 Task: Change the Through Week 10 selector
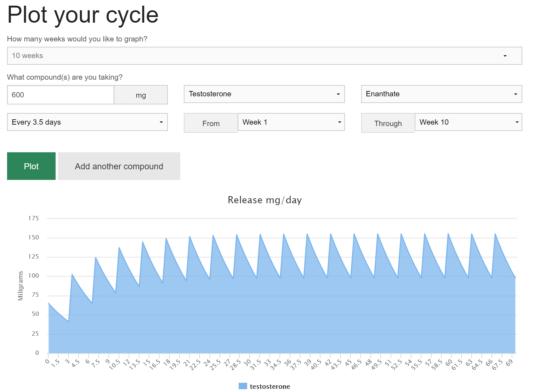point(468,122)
